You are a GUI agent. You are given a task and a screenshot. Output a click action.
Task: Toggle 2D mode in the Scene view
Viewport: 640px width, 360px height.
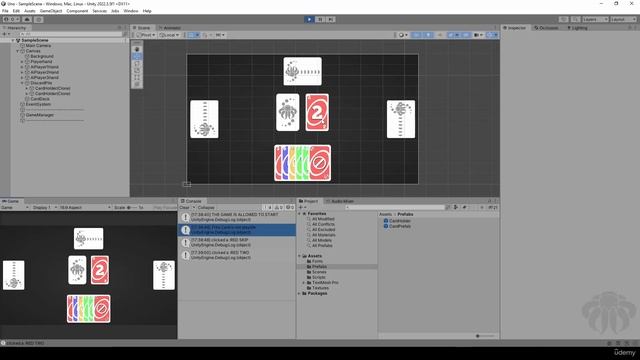(x=416, y=35)
